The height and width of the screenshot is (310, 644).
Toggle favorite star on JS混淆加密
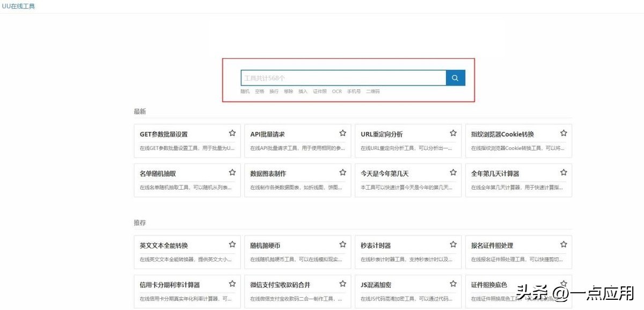(x=453, y=284)
